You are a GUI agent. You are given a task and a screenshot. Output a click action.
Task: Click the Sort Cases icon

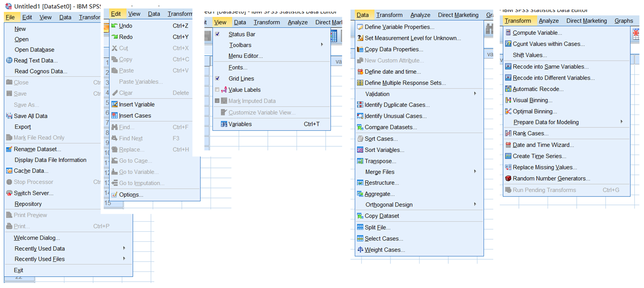click(360, 139)
